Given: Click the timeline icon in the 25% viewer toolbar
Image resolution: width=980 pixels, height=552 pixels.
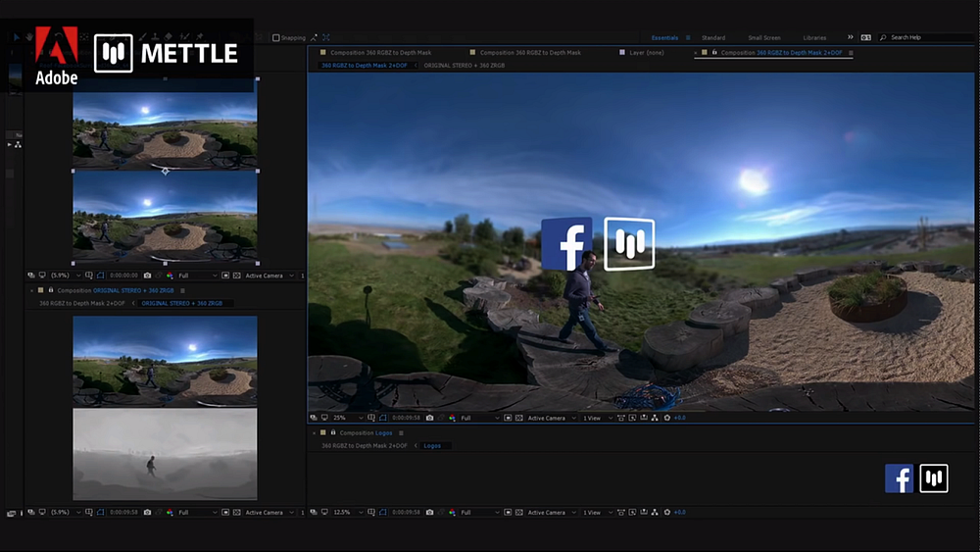Looking at the screenshot, I should tap(644, 418).
